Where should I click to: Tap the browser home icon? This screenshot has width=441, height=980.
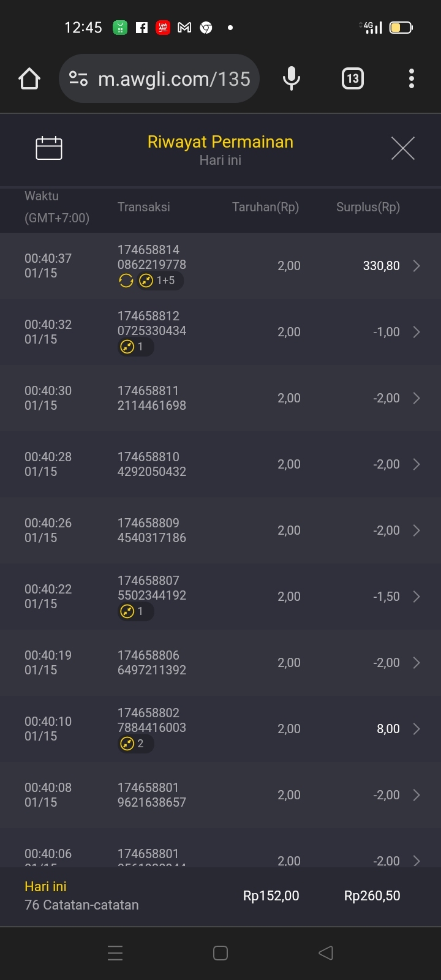(x=29, y=79)
